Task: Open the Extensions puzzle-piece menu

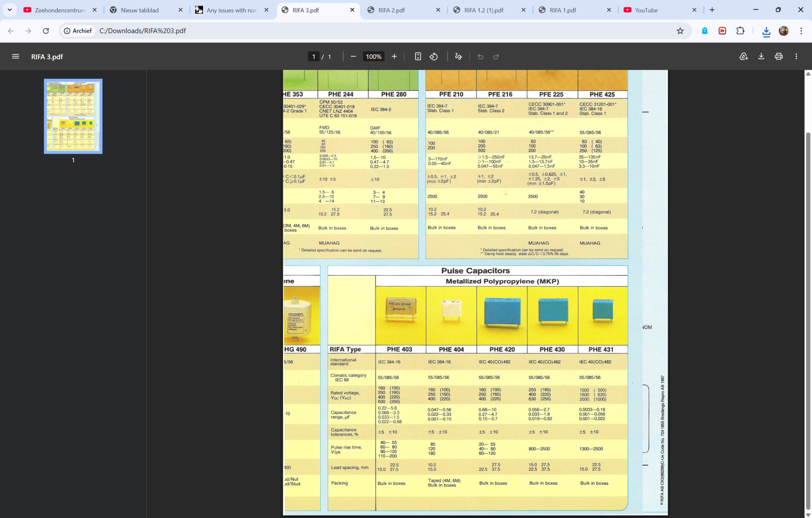Action: [x=740, y=31]
